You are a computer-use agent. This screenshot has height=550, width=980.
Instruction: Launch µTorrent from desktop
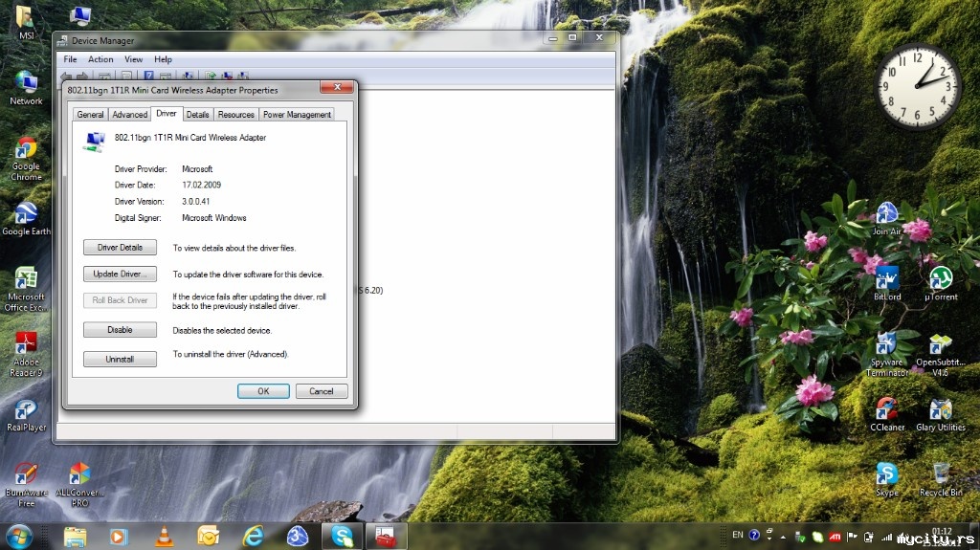point(941,283)
